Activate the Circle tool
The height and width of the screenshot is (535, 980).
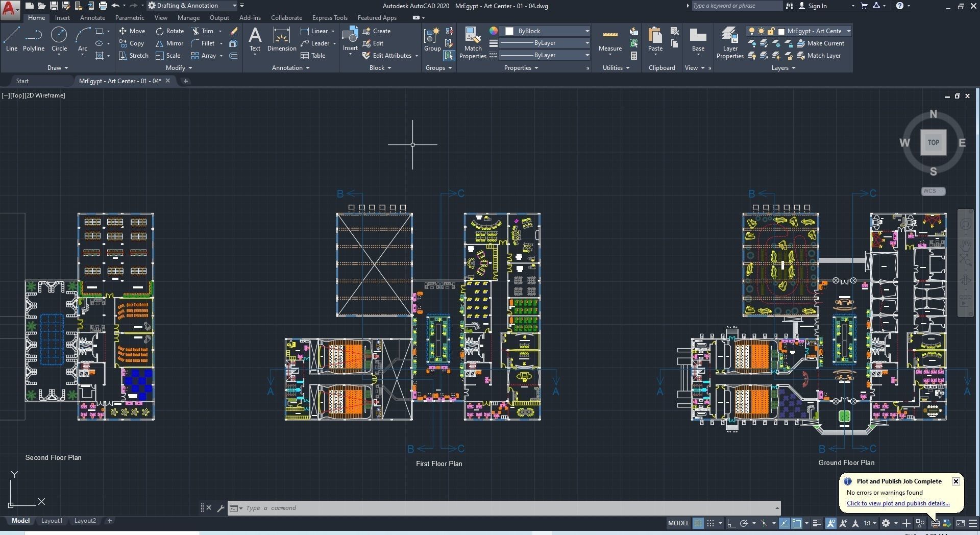(x=59, y=40)
